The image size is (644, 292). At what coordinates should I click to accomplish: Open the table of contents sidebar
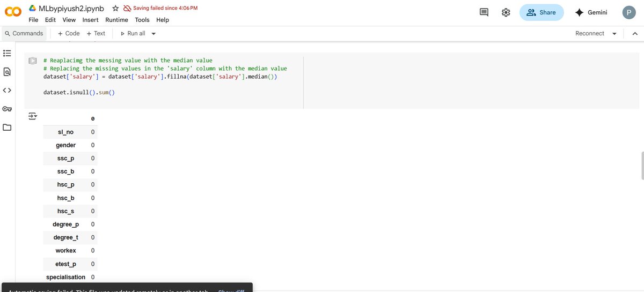[x=7, y=54]
